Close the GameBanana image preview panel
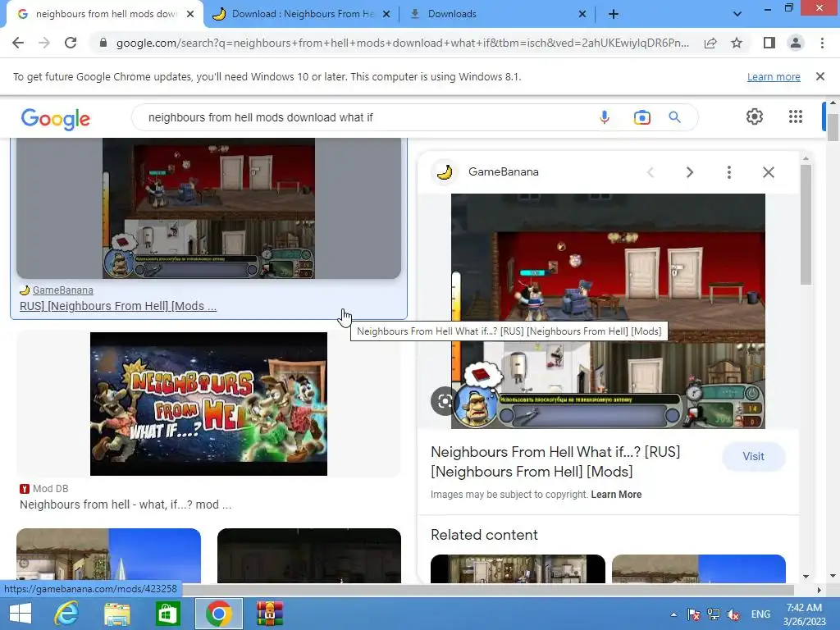The width and height of the screenshot is (840, 630). click(x=768, y=172)
